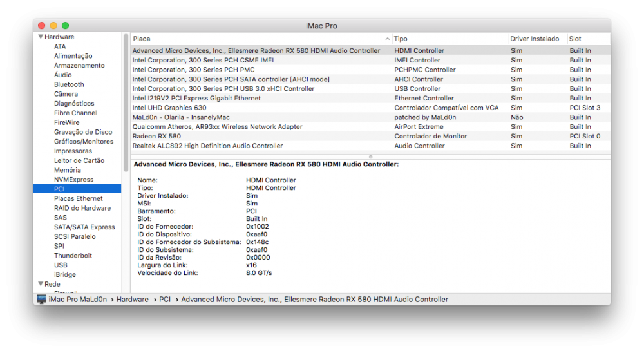This screenshot has height=353, width=644.
Task: Collapse the Hardware section in sidebar
Action: coord(41,37)
